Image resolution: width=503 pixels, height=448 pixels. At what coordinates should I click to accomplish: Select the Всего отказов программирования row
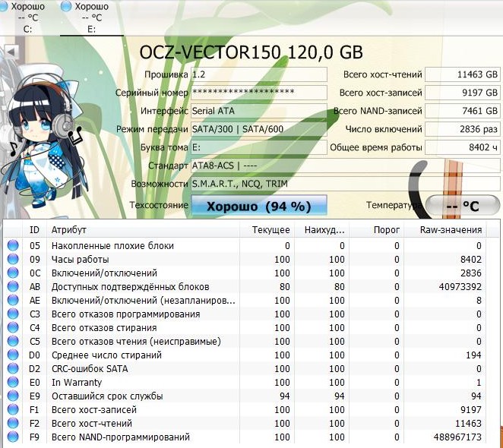pyautogui.click(x=245, y=314)
